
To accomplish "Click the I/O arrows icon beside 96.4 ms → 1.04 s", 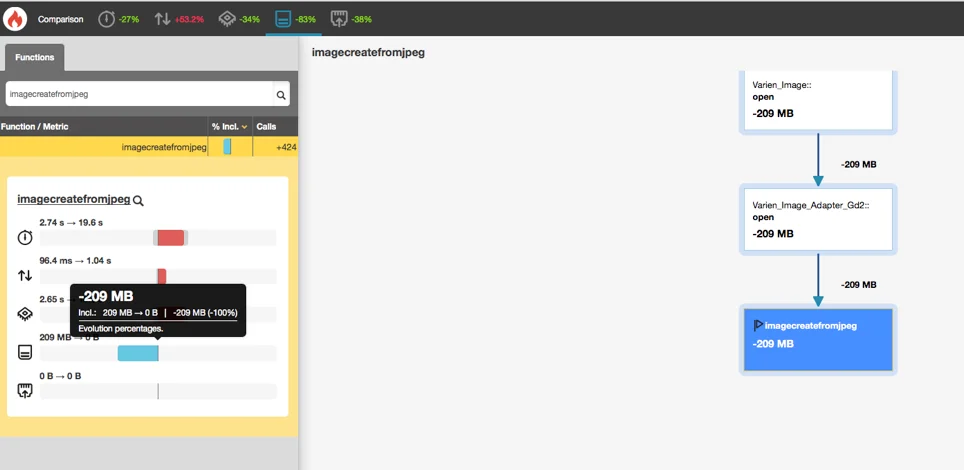I will point(25,275).
